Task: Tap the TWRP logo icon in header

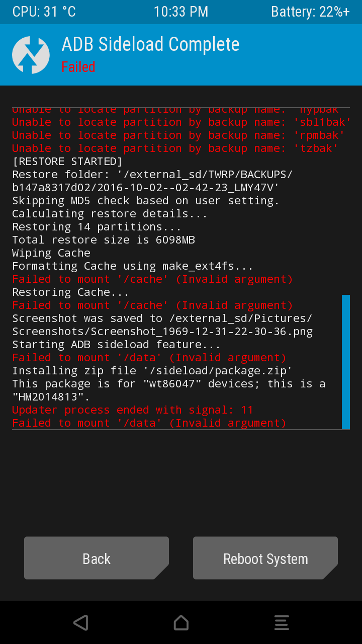Action: pos(31,55)
